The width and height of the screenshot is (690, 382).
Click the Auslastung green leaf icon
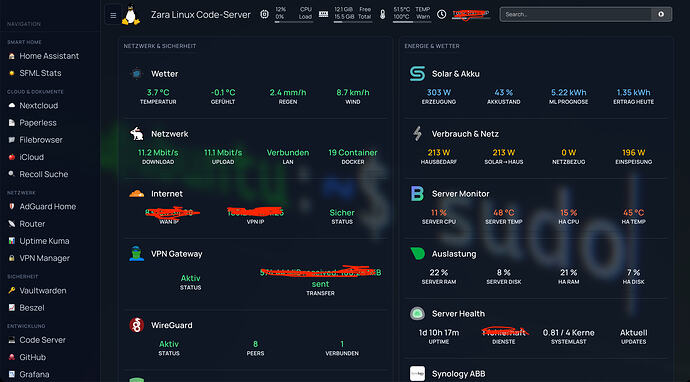pos(417,254)
